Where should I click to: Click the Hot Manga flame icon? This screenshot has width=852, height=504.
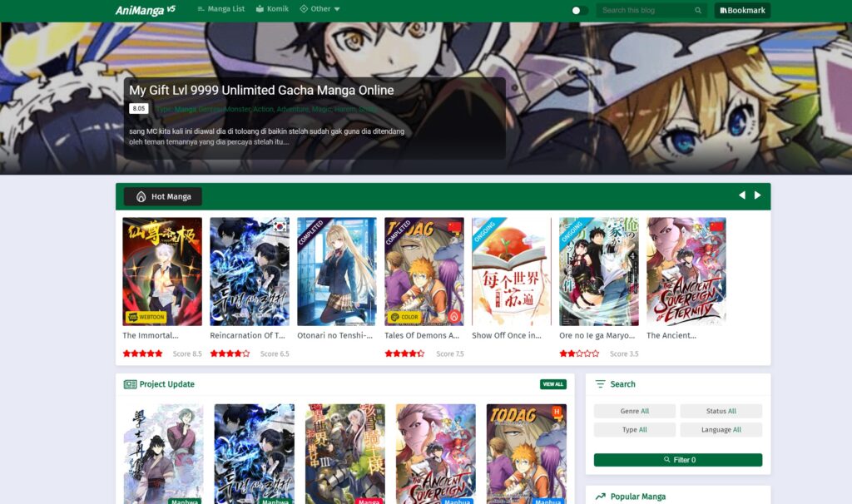(x=141, y=196)
